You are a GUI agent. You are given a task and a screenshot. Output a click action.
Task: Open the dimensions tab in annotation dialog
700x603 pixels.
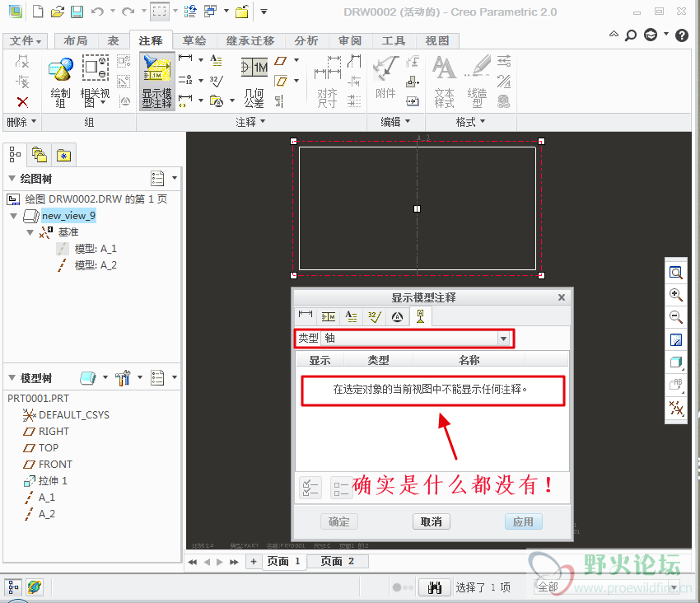pos(306,316)
